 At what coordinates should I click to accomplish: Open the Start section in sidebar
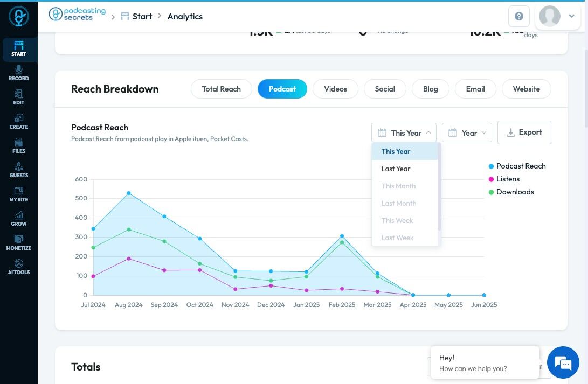[x=19, y=50]
